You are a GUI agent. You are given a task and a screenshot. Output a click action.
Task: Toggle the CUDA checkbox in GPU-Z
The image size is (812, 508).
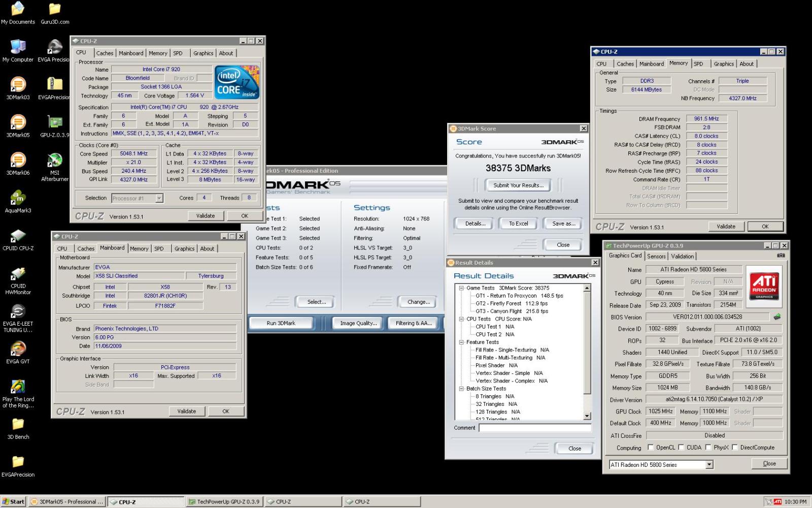681,448
